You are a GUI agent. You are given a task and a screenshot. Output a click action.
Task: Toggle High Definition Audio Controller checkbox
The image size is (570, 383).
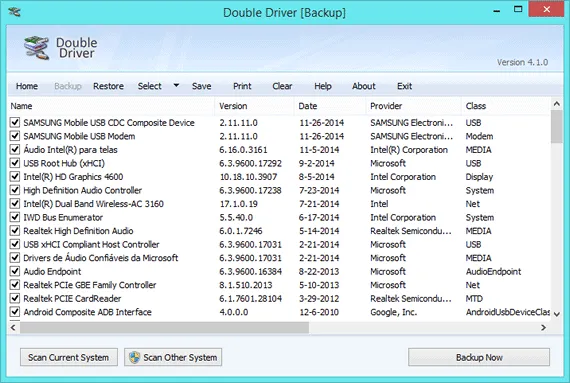15,190
